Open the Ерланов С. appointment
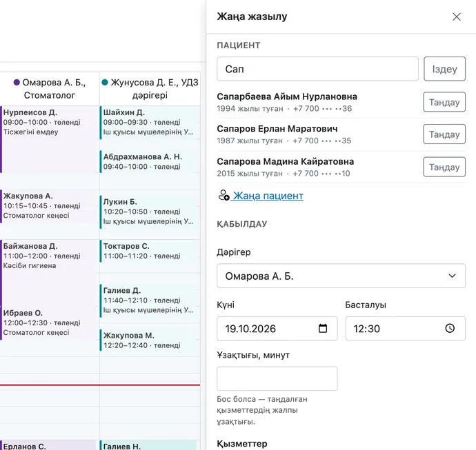 tap(48, 445)
